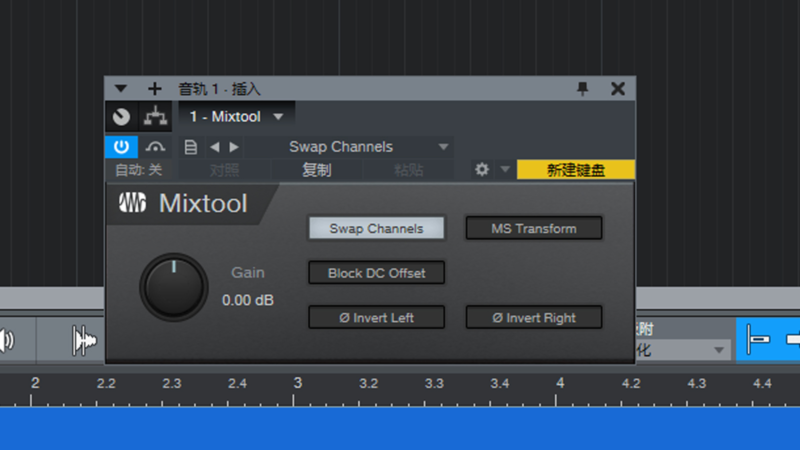Click the Gain knob

(174, 287)
